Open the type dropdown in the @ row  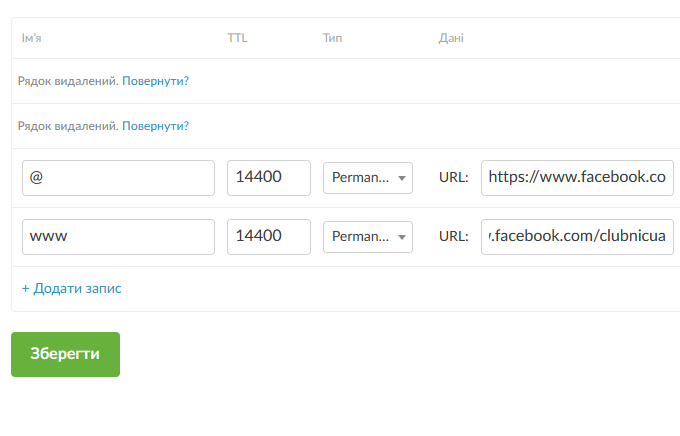click(x=367, y=178)
